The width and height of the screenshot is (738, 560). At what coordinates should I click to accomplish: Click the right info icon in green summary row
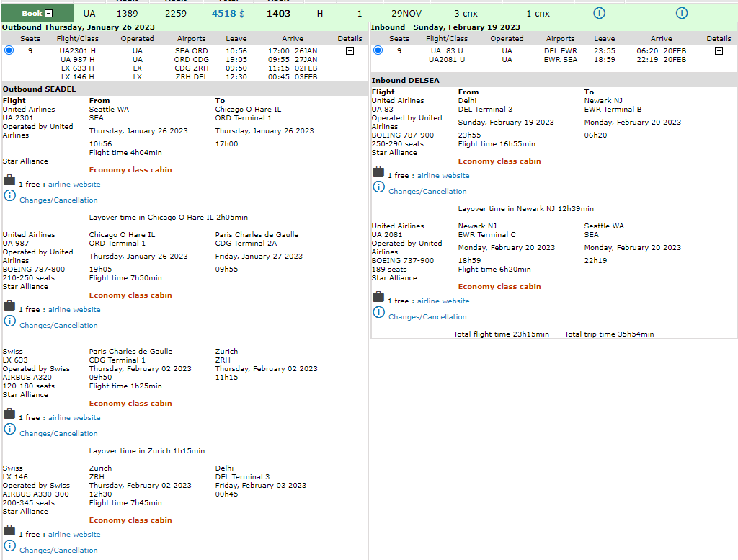click(682, 13)
